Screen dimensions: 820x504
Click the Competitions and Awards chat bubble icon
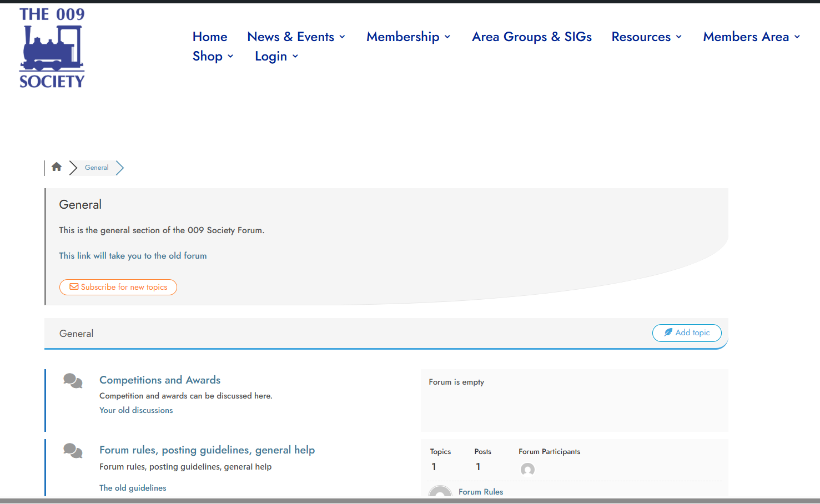coord(73,381)
